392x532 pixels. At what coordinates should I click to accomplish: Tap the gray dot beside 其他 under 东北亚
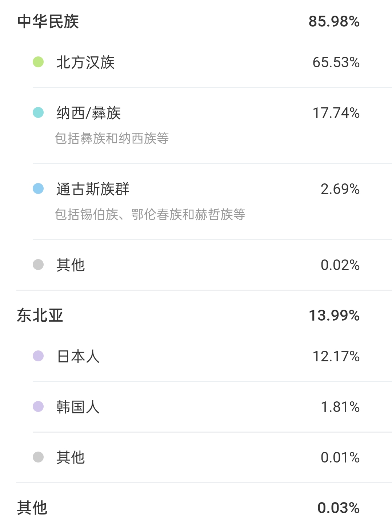[38, 457]
